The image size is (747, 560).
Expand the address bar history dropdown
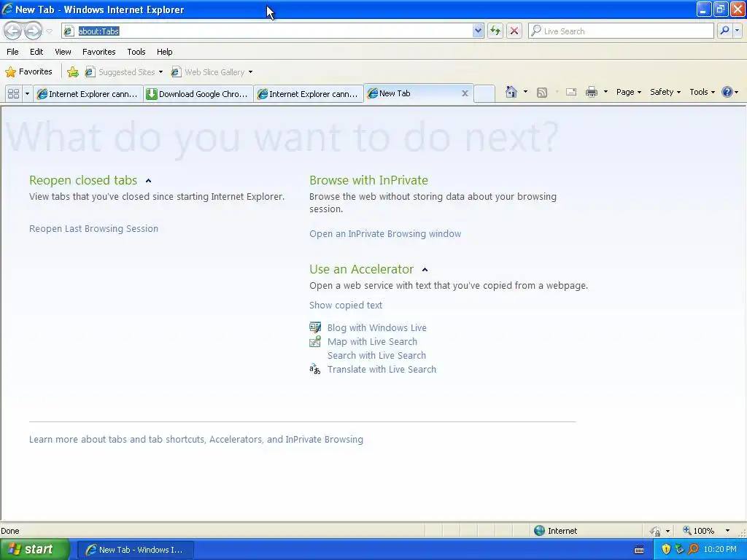[478, 31]
